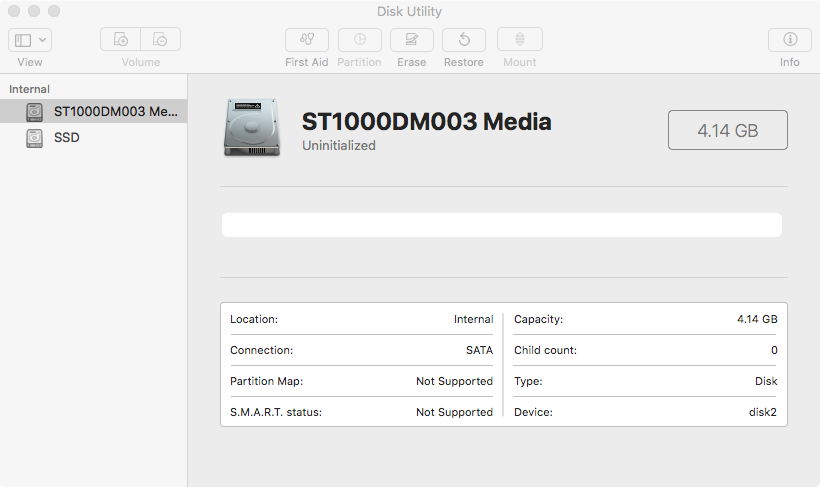Click the Mount toolbar button
820x487 pixels.
[520, 40]
